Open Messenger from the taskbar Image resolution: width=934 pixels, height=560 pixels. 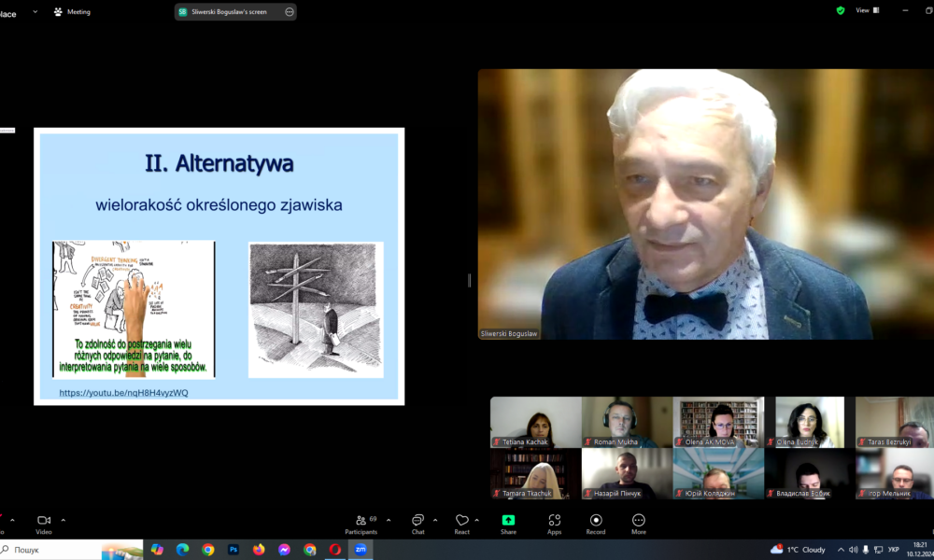[284, 550]
